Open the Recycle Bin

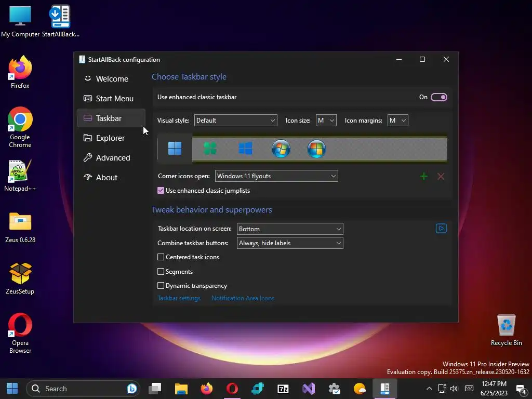tap(506, 330)
